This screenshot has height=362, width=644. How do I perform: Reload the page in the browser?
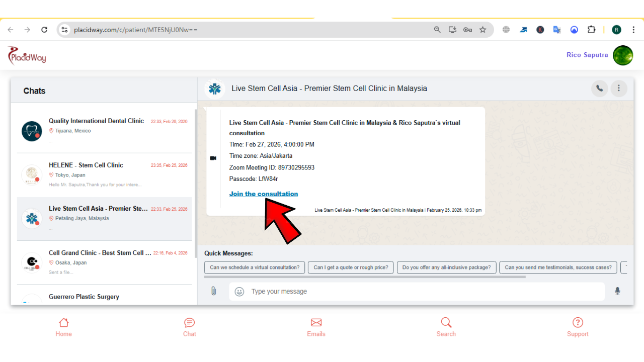(44, 30)
